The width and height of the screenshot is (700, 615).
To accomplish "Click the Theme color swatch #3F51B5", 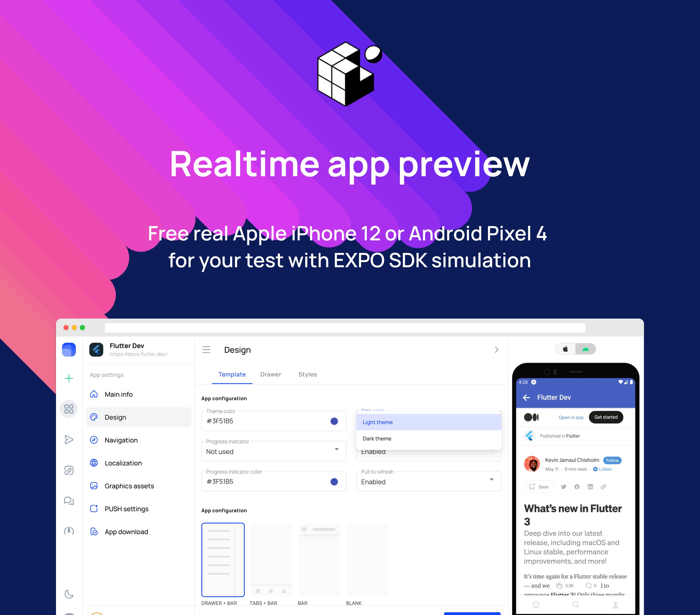I will click(x=335, y=422).
